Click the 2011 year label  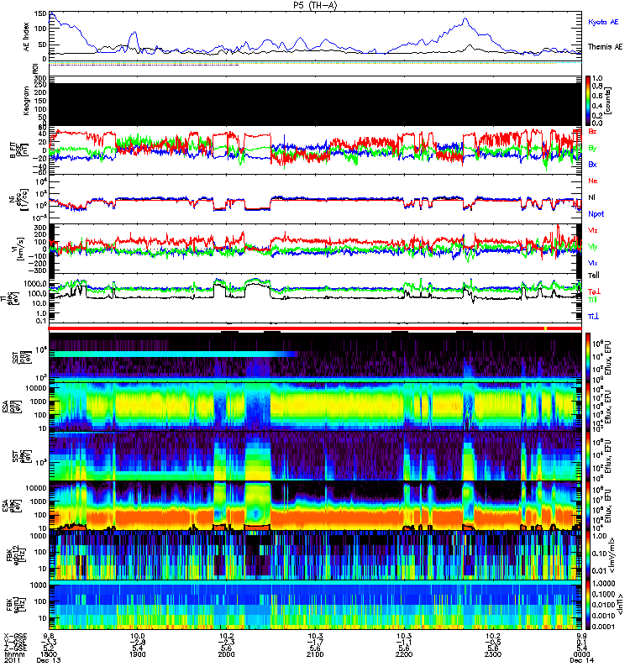pos(12,660)
